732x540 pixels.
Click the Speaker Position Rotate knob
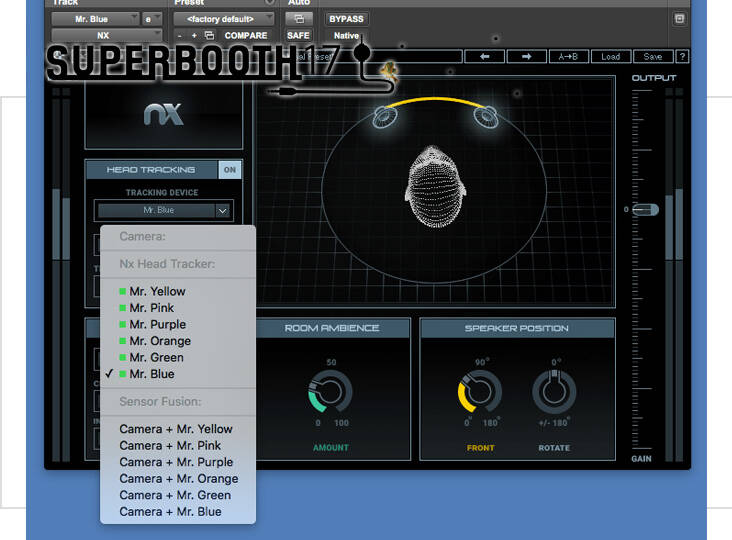(x=554, y=391)
